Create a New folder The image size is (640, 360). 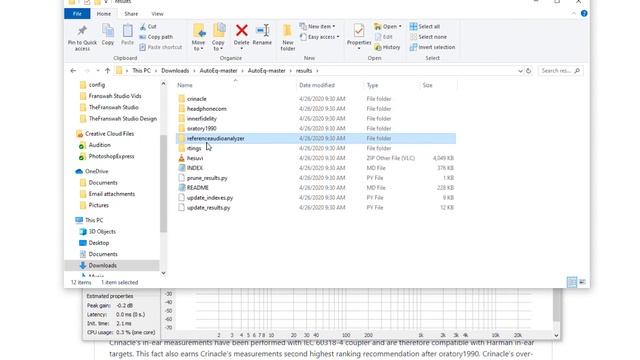(x=288, y=38)
